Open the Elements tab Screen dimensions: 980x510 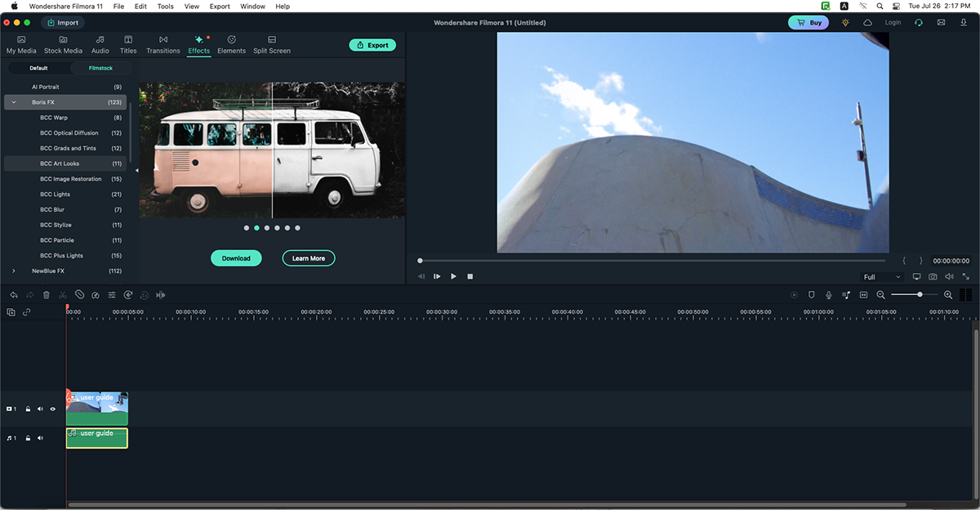231,44
